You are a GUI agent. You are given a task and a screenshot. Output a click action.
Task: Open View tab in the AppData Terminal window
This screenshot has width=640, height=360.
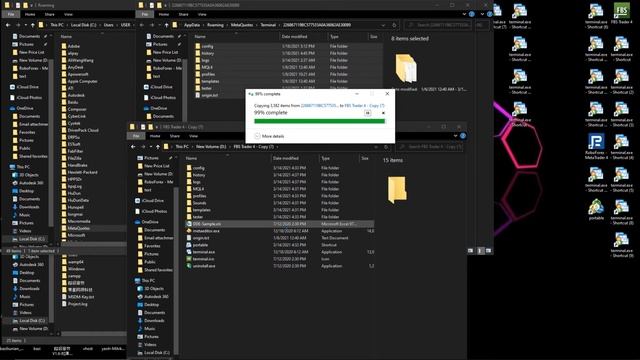pos(202,14)
